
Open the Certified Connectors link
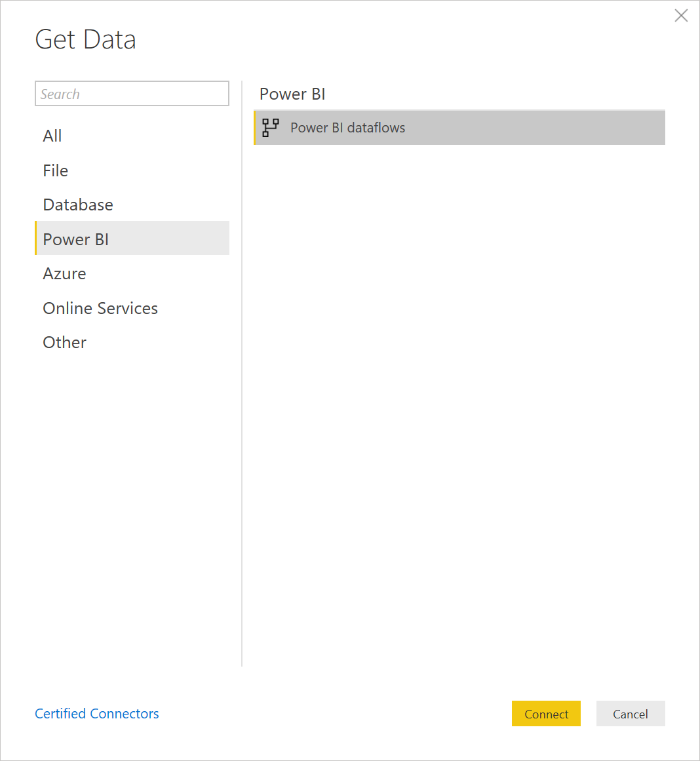(x=97, y=713)
